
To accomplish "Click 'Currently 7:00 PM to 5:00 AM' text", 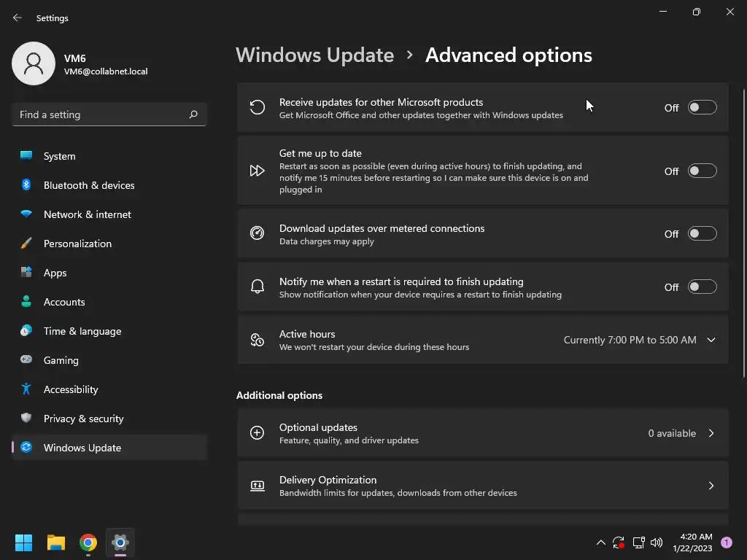I will point(630,340).
